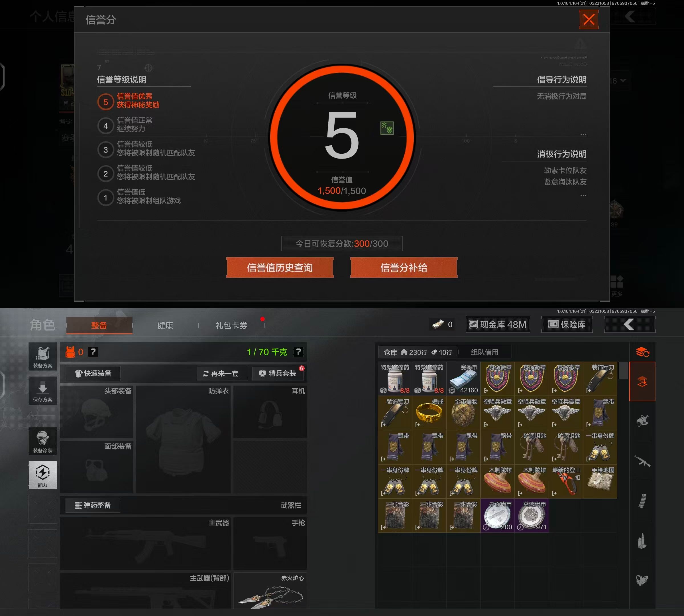Viewport: 684px width, 616px height.
Task: Click 信誉分补给 button
Action: 404,268
